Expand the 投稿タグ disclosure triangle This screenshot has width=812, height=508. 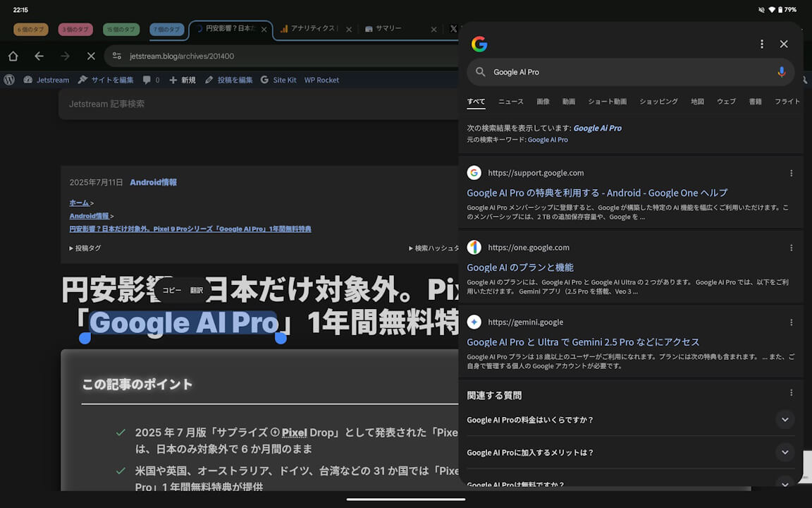point(85,248)
